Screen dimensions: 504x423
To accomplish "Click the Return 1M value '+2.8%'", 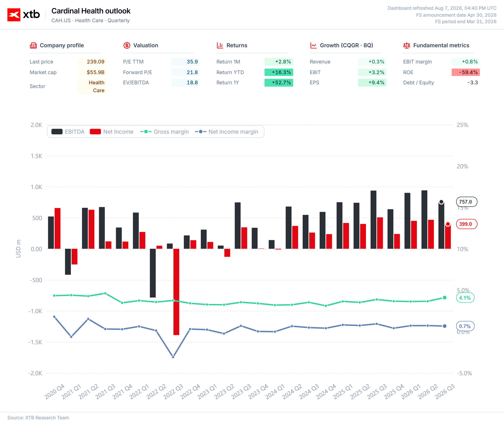I will (x=279, y=62).
